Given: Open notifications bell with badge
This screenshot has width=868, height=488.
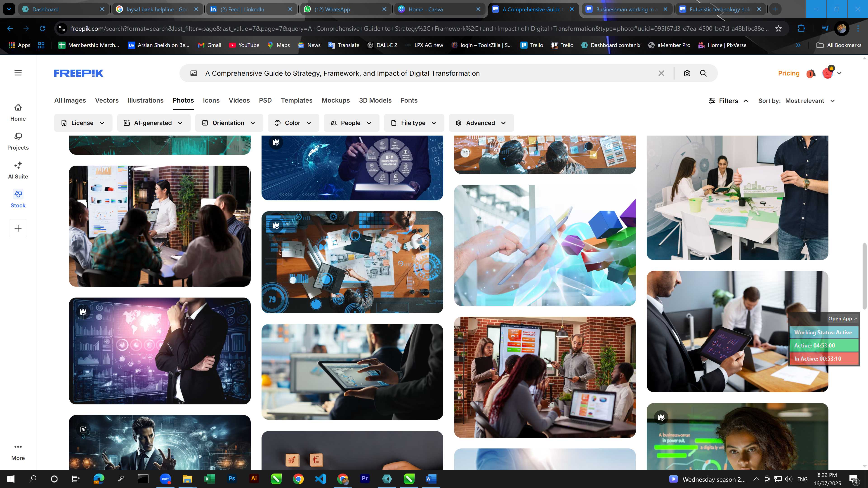Looking at the screenshot, I should click(x=811, y=73).
